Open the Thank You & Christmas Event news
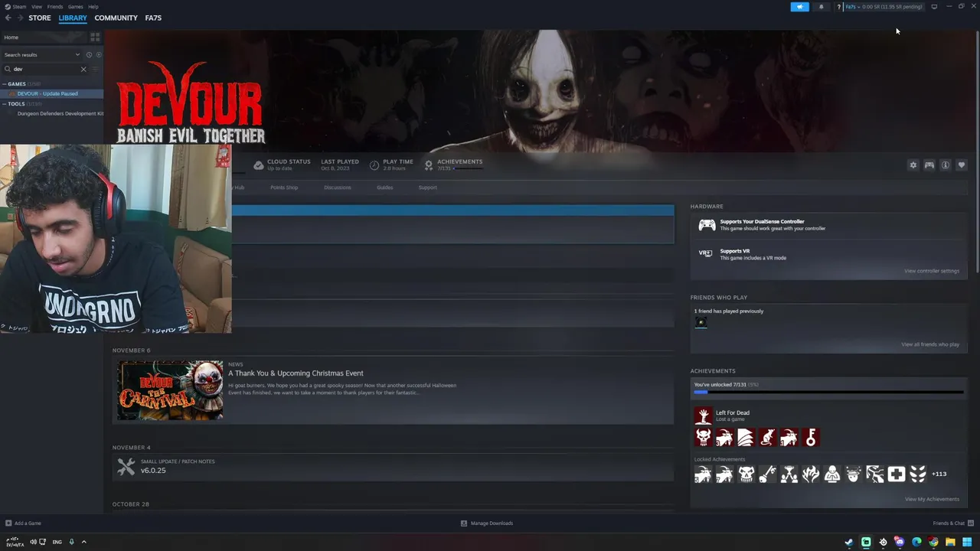This screenshot has height=551, width=980. click(296, 373)
